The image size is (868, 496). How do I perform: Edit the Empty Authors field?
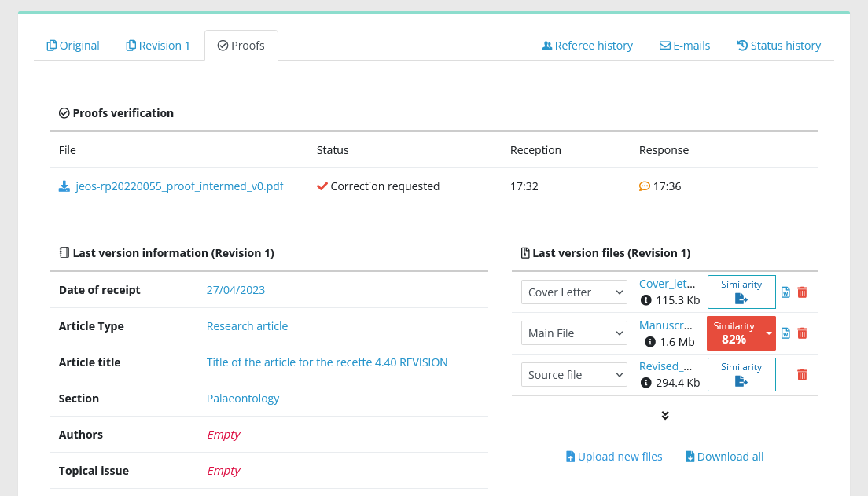pos(223,435)
